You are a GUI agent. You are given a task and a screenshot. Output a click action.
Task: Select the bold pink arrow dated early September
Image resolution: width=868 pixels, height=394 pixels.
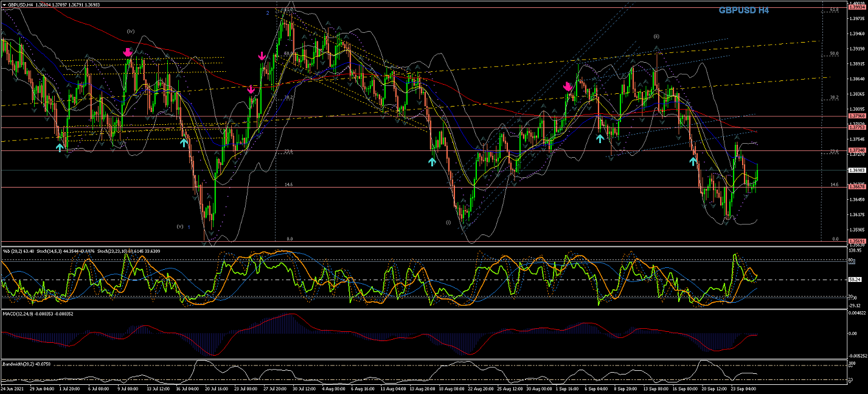pyautogui.click(x=568, y=87)
